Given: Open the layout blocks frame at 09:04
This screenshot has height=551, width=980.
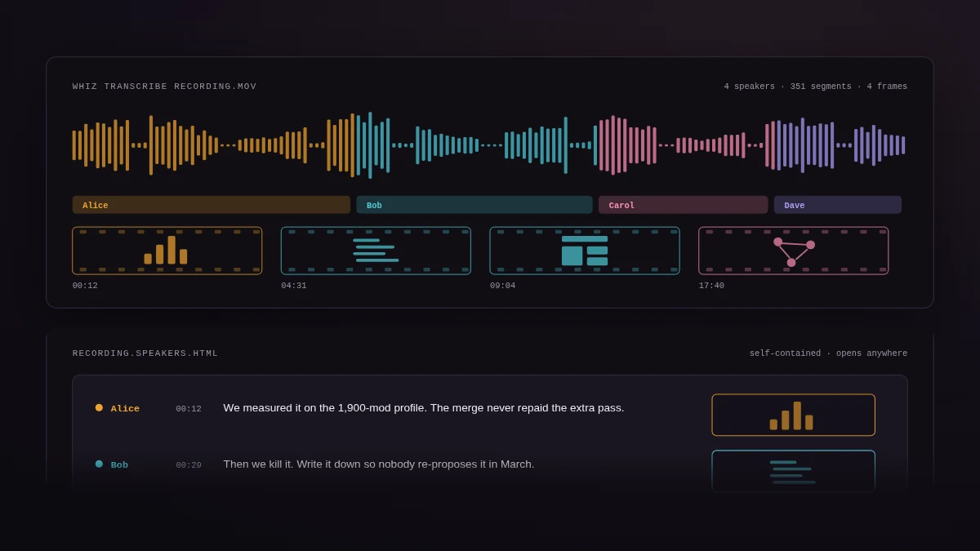Looking at the screenshot, I should (x=585, y=251).
